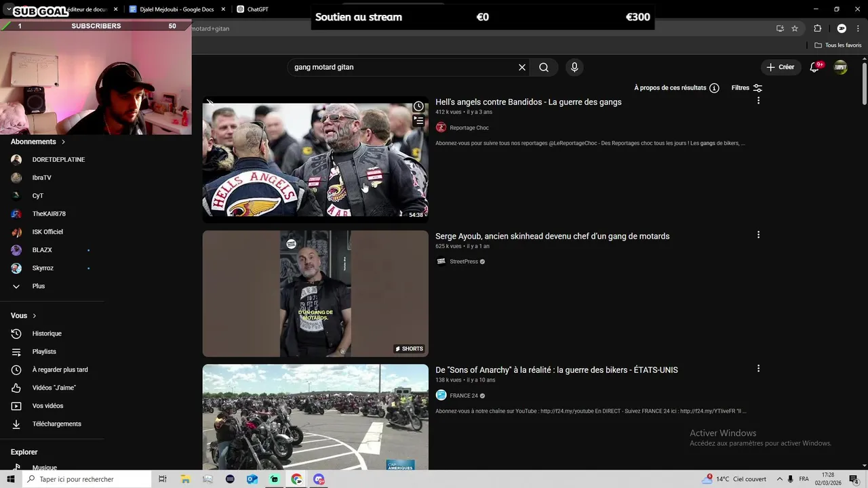Open more options for Sons of Anarchy video
This screenshot has height=488, width=868.
coord(758,369)
